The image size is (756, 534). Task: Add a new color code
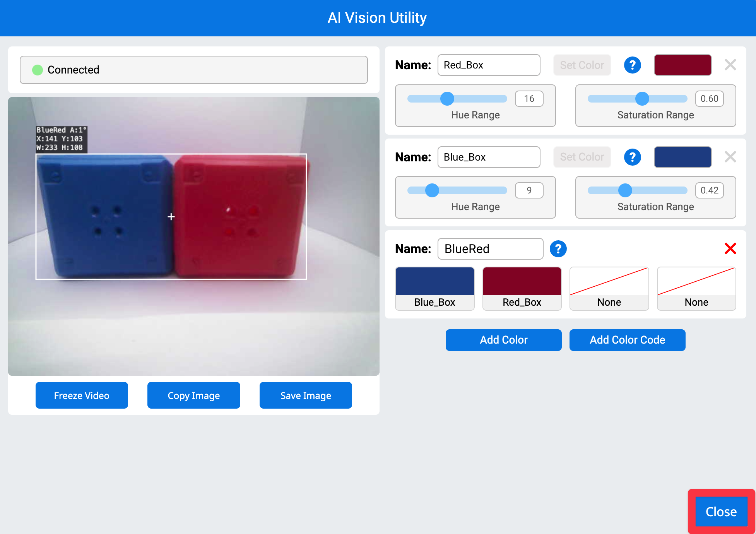(x=627, y=340)
